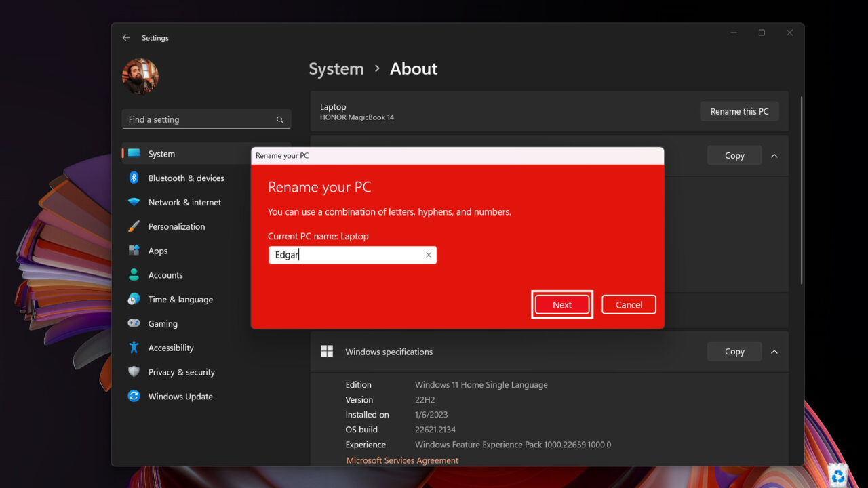Select the Personalization paintbrush icon
868x488 pixels.
[134, 226]
